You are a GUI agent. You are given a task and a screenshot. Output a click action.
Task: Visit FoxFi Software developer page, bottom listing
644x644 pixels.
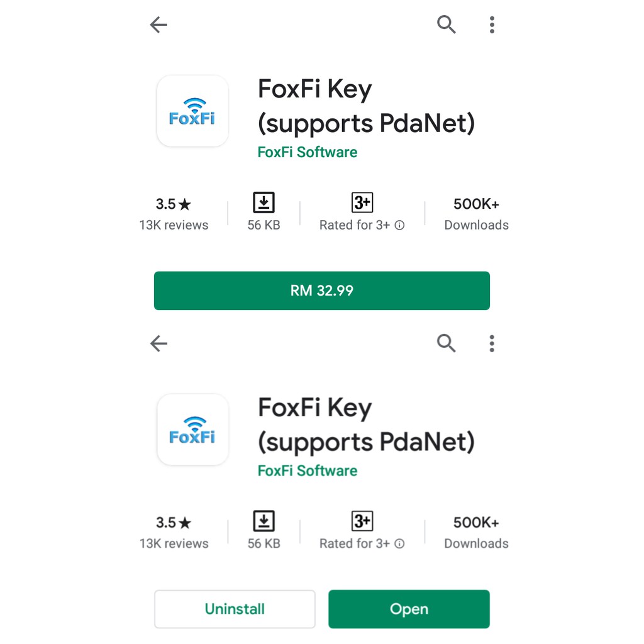pos(308,470)
